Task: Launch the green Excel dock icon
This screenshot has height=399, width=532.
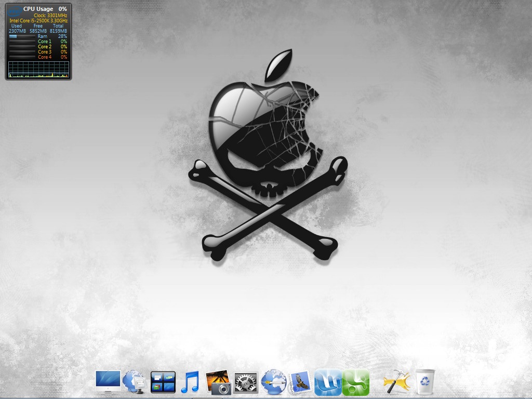Action: [355, 382]
